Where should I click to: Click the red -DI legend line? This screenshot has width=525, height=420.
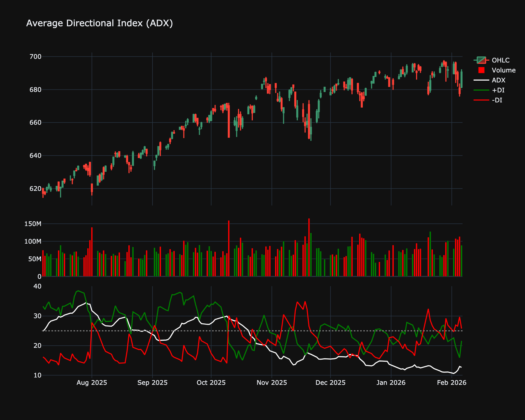(481, 100)
